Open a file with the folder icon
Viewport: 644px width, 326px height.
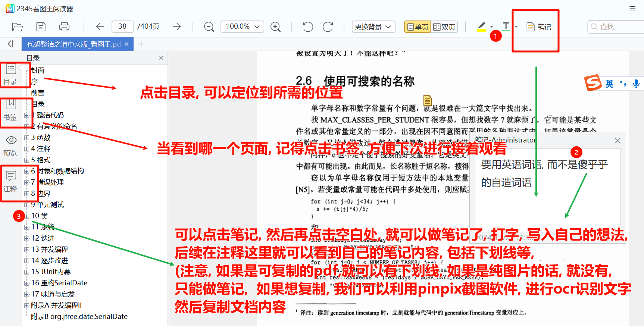pos(18,27)
